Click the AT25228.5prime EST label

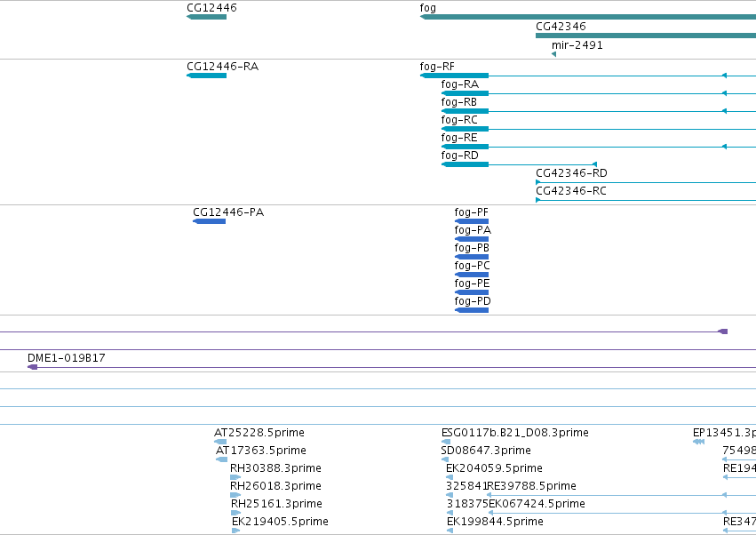click(259, 433)
